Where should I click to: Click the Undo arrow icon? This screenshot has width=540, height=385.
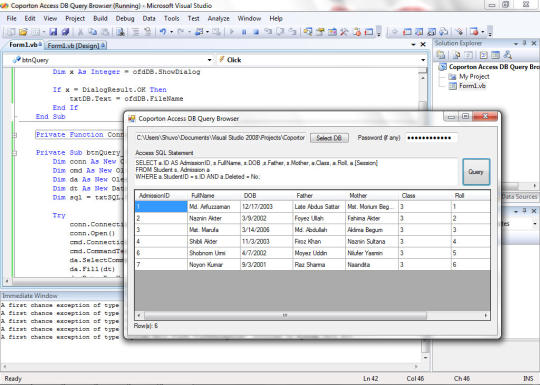point(163,32)
